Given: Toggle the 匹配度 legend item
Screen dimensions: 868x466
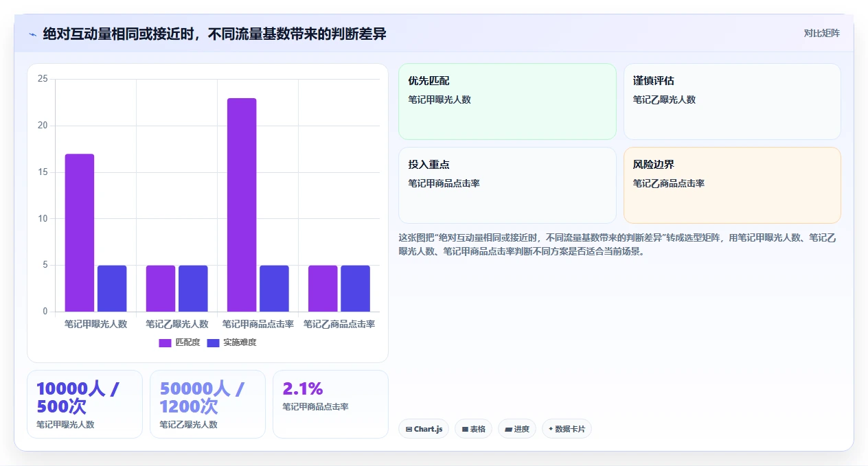Looking at the screenshot, I should pos(179,342).
